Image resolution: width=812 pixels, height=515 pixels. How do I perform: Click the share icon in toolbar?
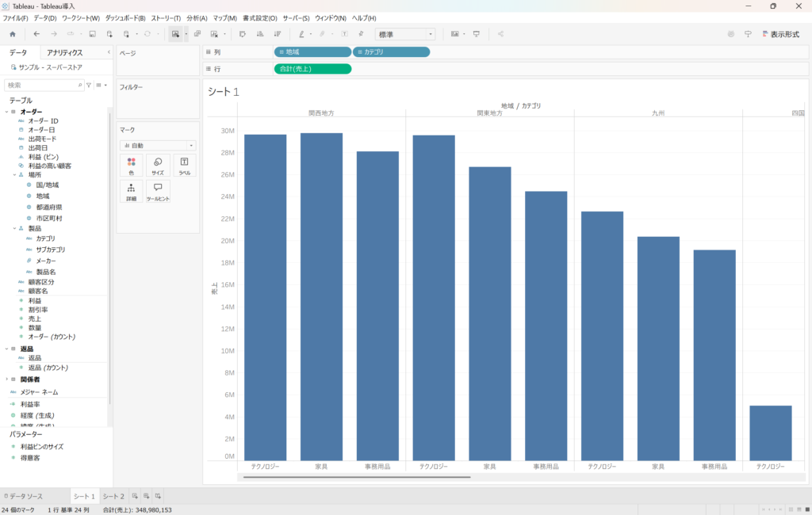pos(500,34)
